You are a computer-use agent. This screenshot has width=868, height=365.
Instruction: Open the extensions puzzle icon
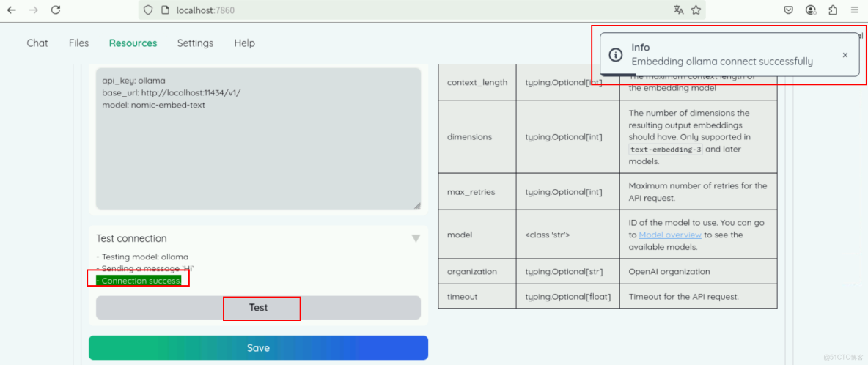pyautogui.click(x=833, y=10)
